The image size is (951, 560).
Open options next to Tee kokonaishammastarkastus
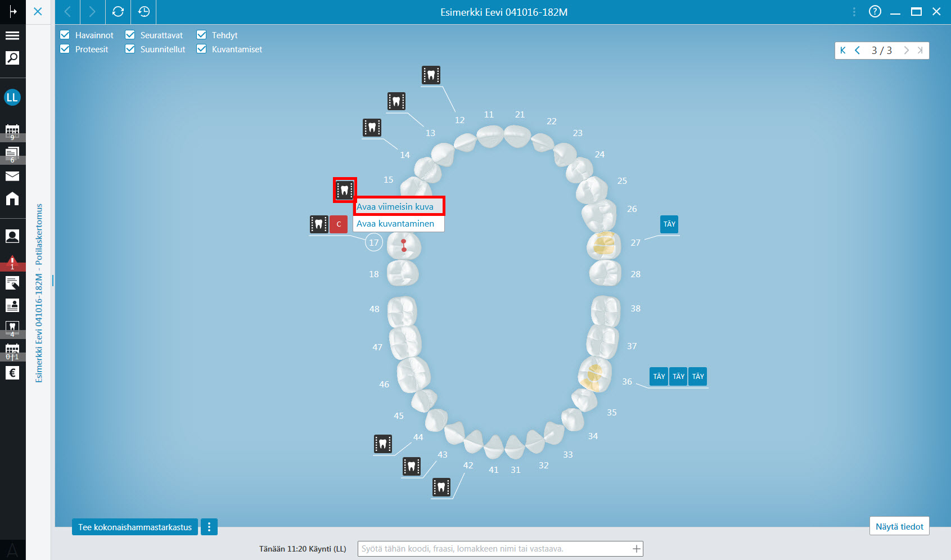pyautogui.click(x=209, y=527)
